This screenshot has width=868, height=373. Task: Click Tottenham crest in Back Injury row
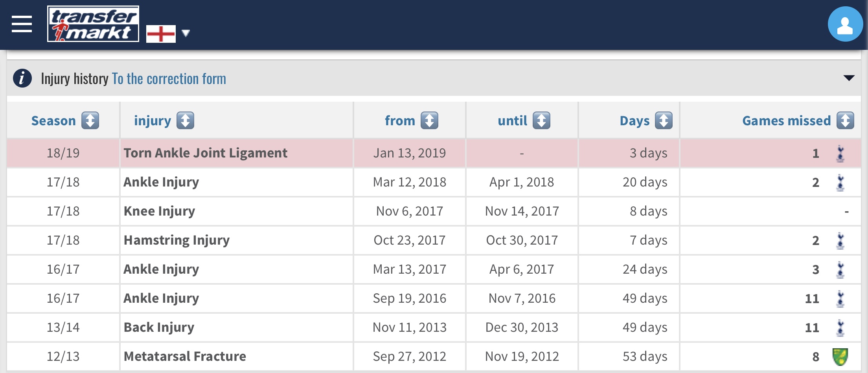click(x=840, y=328)
